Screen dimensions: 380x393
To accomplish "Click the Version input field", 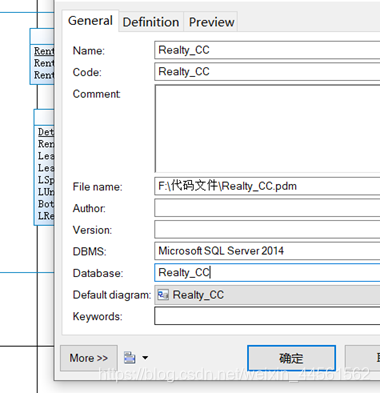I will pyautogui.click(x=267, y=230).
